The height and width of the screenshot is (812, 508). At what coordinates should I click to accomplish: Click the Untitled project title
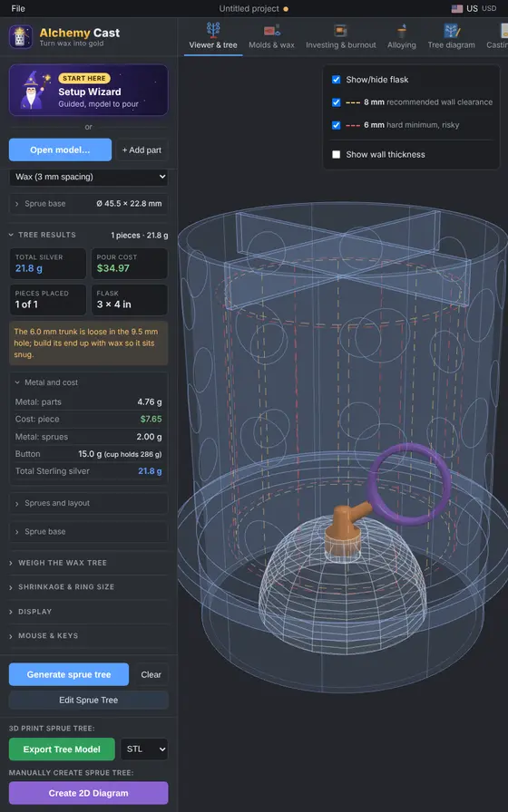[x=249, y=9]
